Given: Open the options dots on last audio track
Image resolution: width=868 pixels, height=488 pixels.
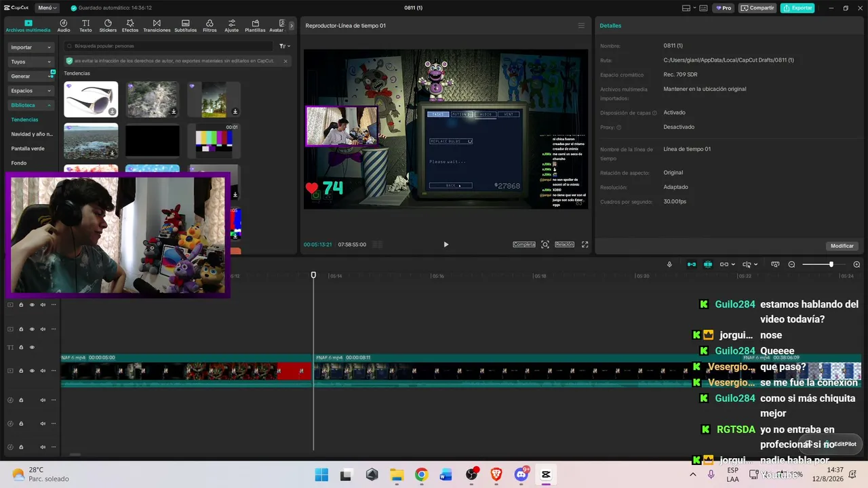Looking at the screenshot, I should coord(54,447).
